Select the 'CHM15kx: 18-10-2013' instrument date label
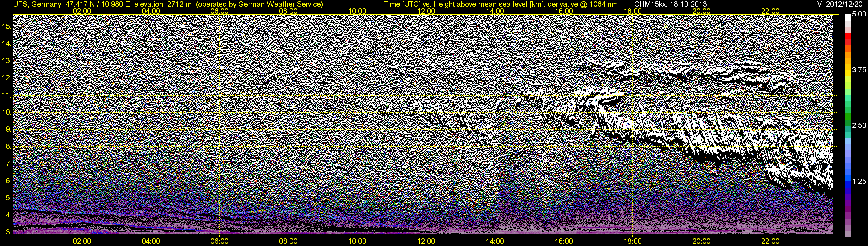This screenshot has height=246, width=868. tap(671, 4)
